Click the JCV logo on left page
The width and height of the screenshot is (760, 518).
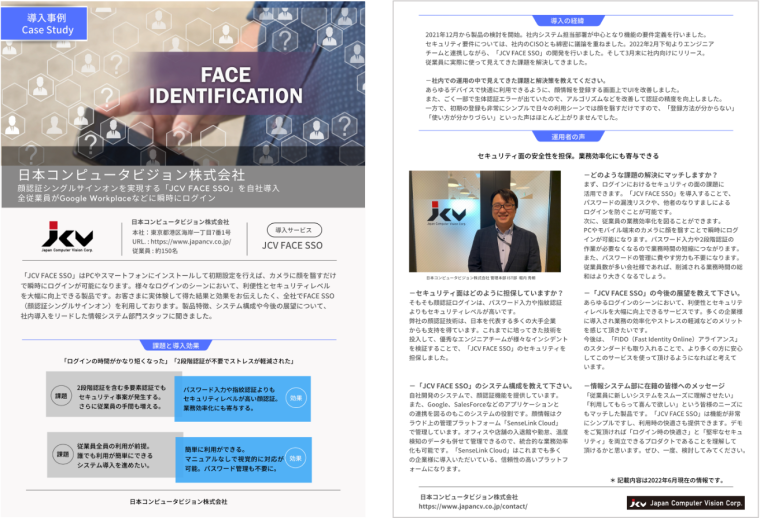coord(67,236)
